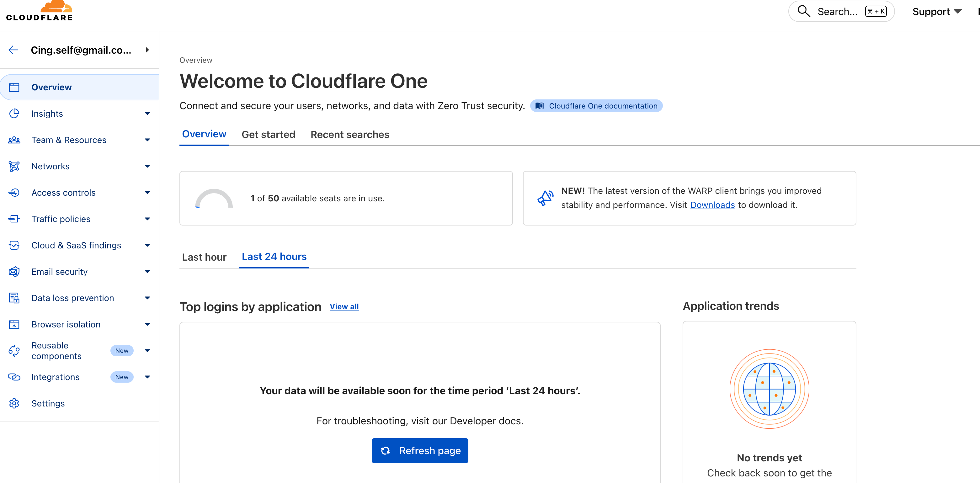Select the Last hour tab
Screen dimensions: 980x483
204,257
